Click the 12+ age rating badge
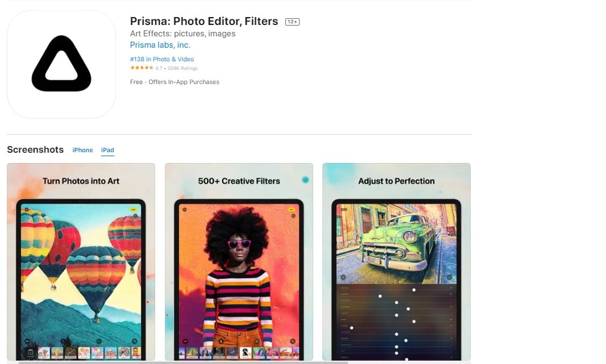The width and height of the screenshot is (606, 364). [x=292, y=22]
